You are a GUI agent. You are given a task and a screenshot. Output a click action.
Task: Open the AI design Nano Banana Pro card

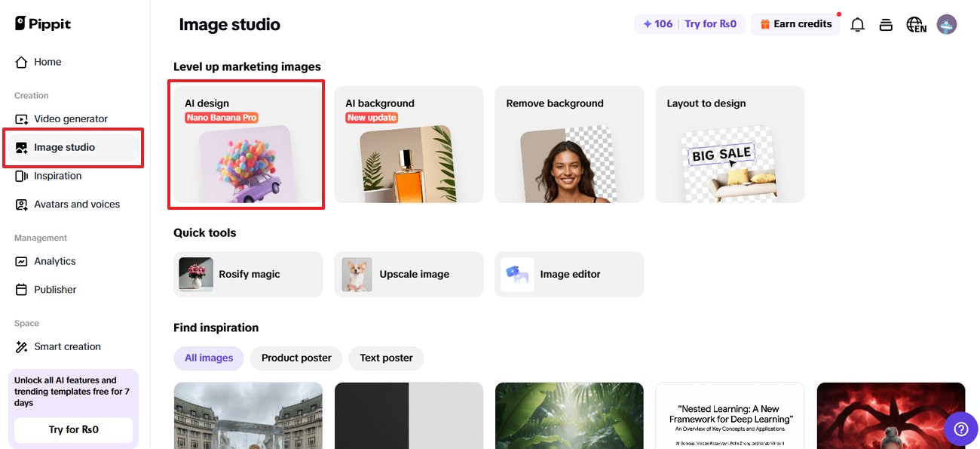tap(247, 143)
